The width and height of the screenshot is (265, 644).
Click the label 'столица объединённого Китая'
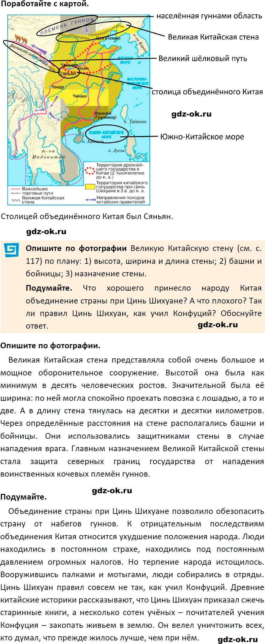pyautogui.click(x=207, y=92)
